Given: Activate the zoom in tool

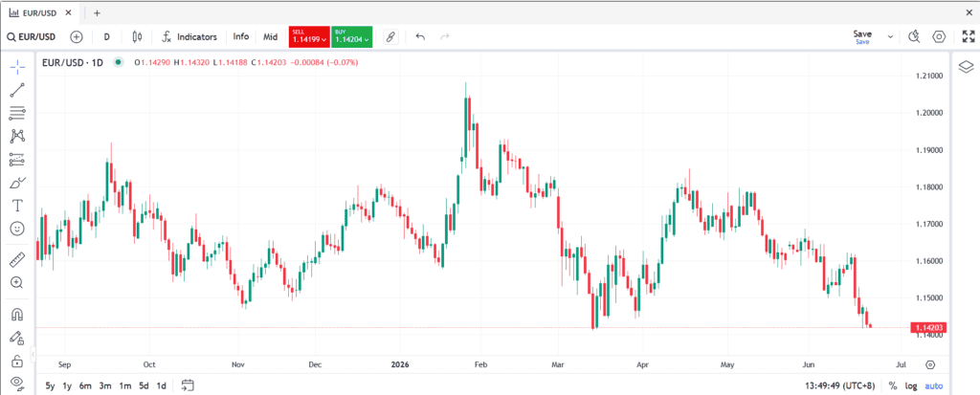Looking at the screenshot, I should [x=17, y=282].
